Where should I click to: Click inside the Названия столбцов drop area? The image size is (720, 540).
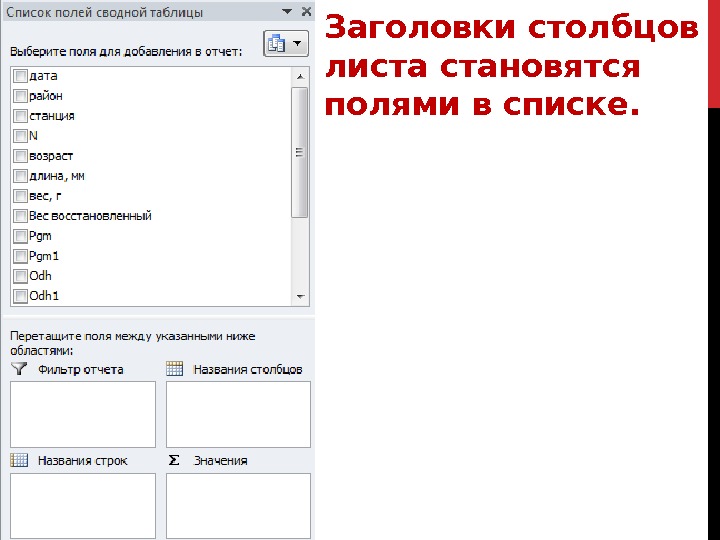pos(238,414)
